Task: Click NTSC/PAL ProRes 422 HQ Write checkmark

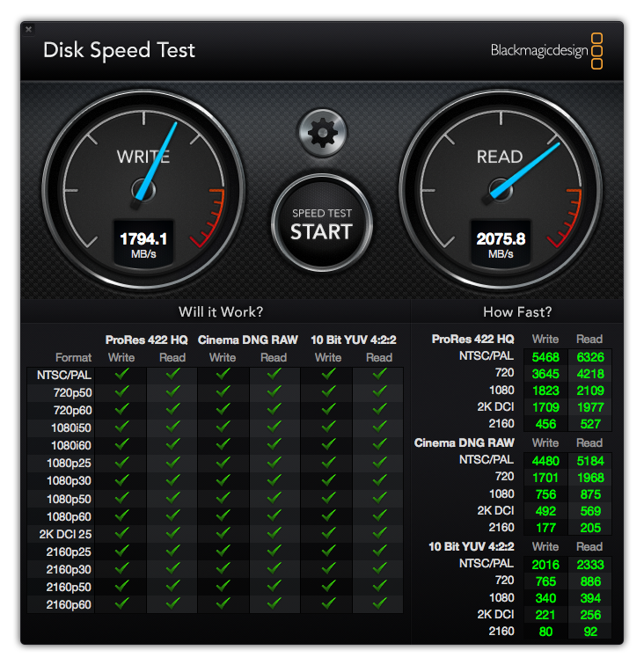Action: coord(121,375)
